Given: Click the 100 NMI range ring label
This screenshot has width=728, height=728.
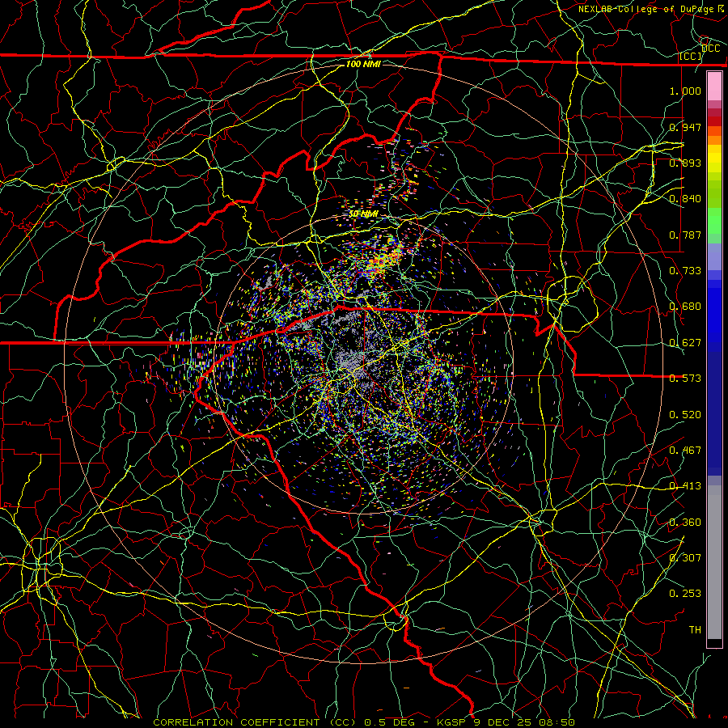Looking at the screenshot, I should tap(363, 64).
